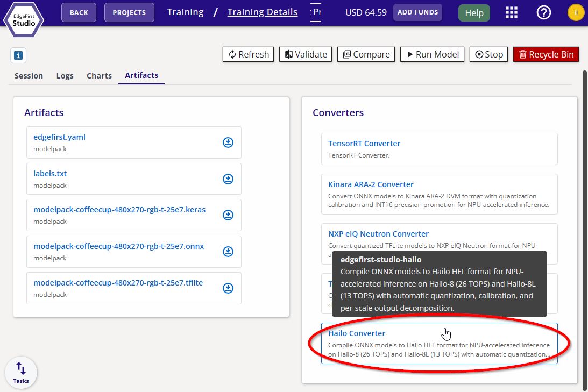Open the Tasks panel button
This screenshot has width=588, height=392.
coord(21,373)
